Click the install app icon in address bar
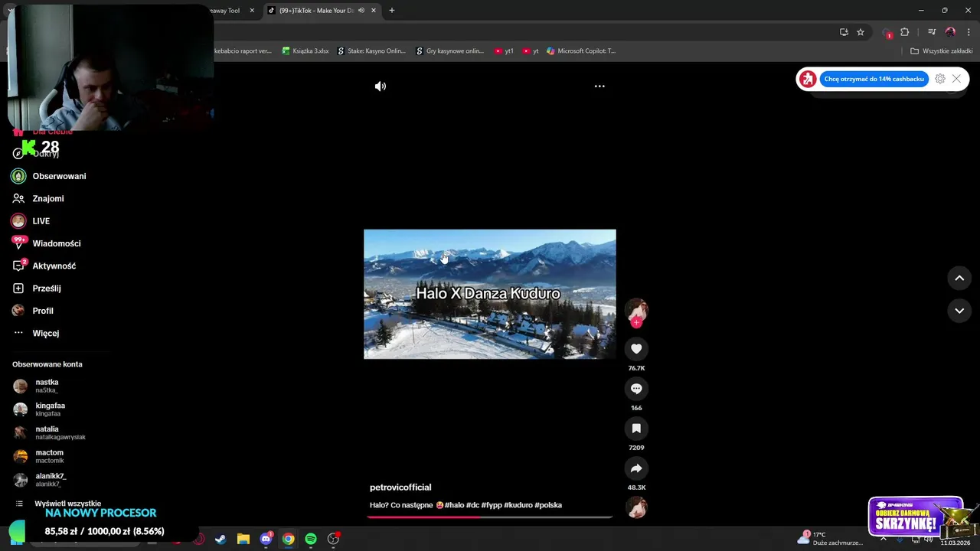The image size is (980, 551). point(844,32)
